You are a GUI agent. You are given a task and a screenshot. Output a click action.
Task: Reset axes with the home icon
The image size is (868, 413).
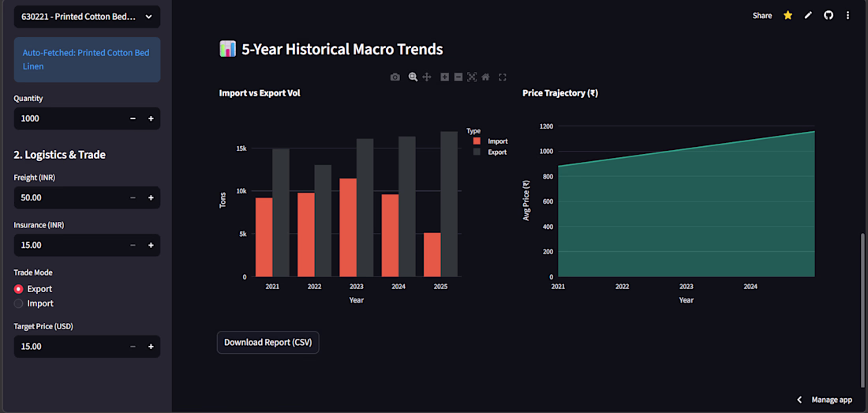click(485, 77)
